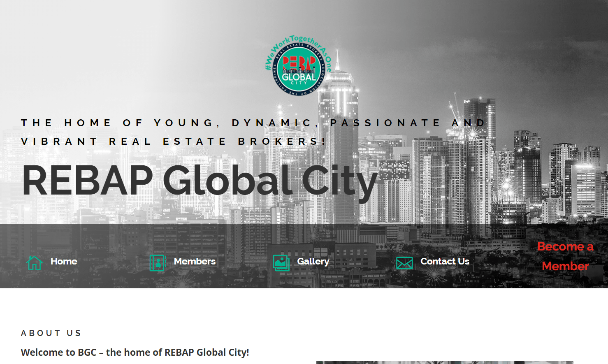
Task: Click the tagline line 'Vibrant Real Estate Brokers!'
Action: coord(173,141)
